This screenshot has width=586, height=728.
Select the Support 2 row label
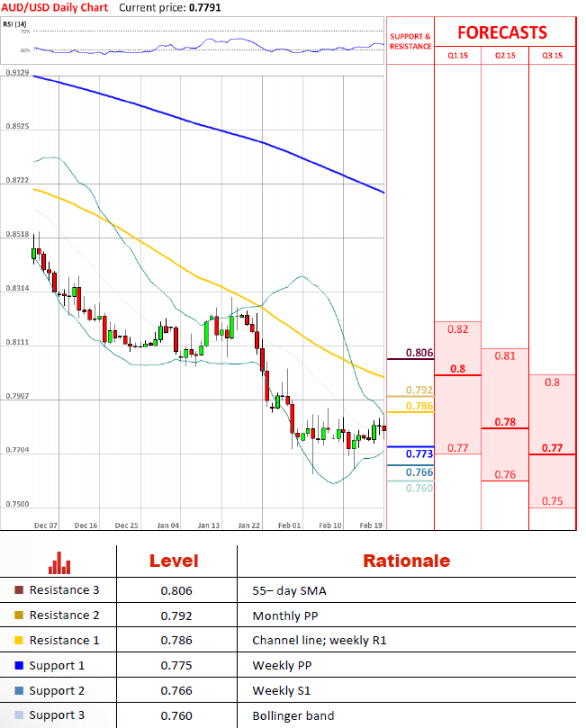57,691
